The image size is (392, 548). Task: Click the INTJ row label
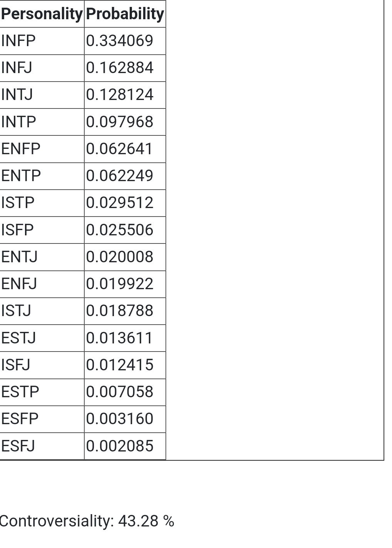point(42,95)
